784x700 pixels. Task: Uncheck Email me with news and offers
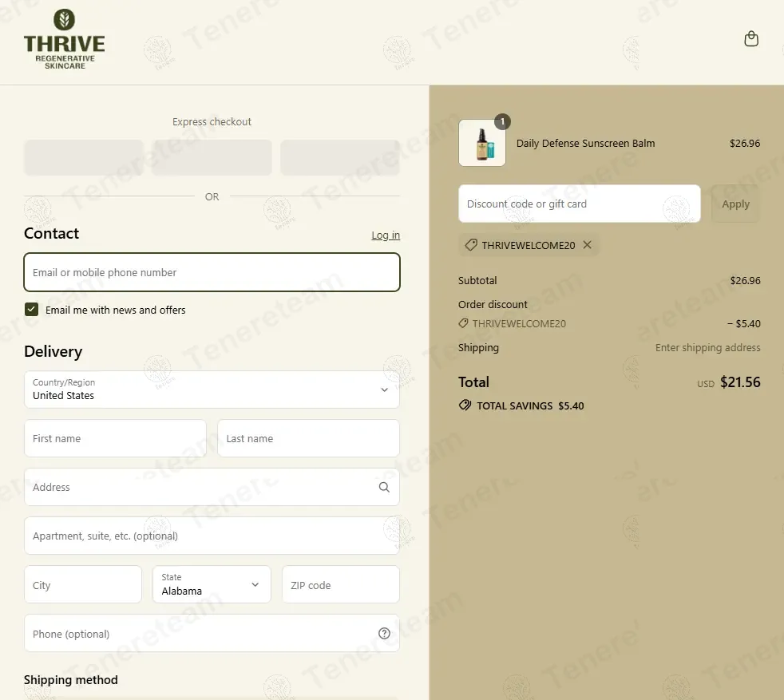tap(31, 310)
